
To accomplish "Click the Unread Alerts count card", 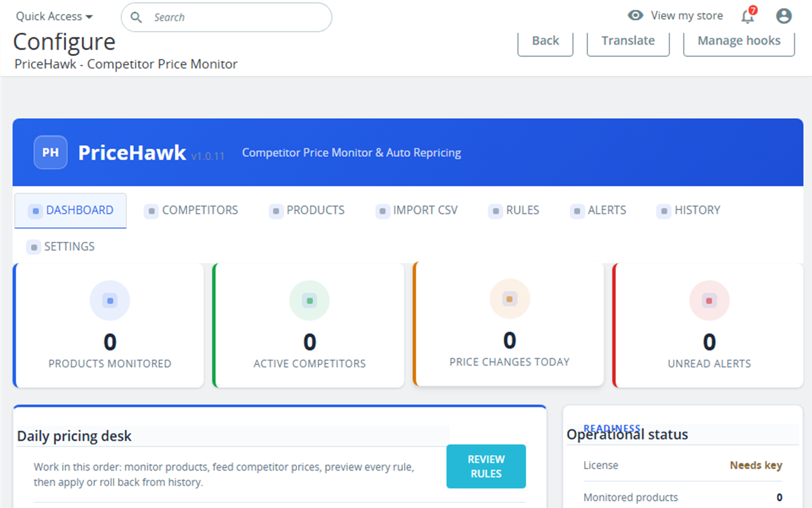I will tap(708, 325).
